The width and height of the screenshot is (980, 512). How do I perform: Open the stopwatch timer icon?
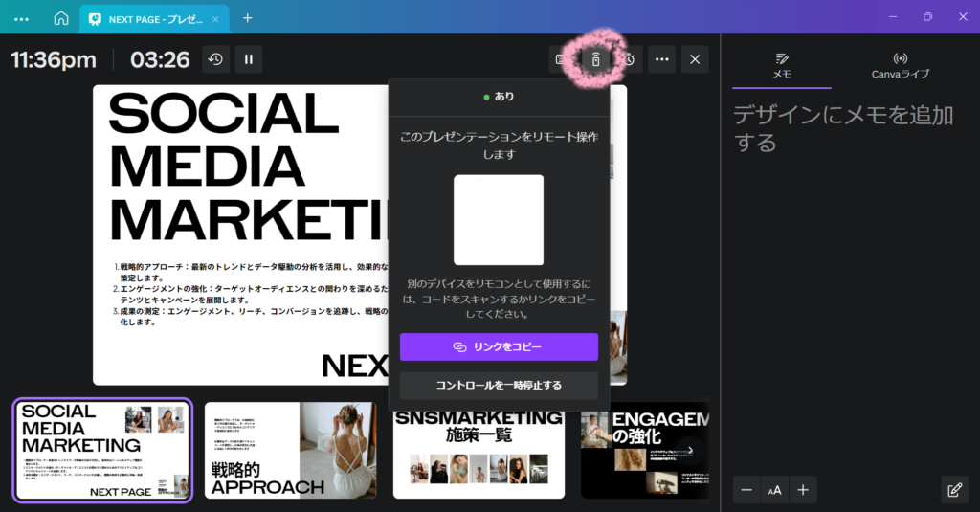point(630,59)
